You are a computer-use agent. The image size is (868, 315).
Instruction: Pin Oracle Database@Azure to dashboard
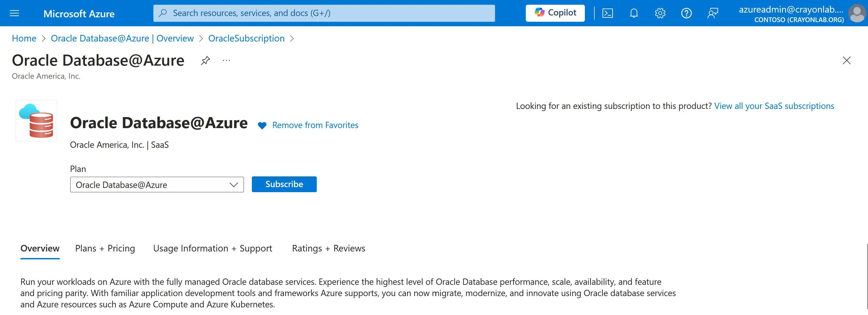tap(205, 61)
